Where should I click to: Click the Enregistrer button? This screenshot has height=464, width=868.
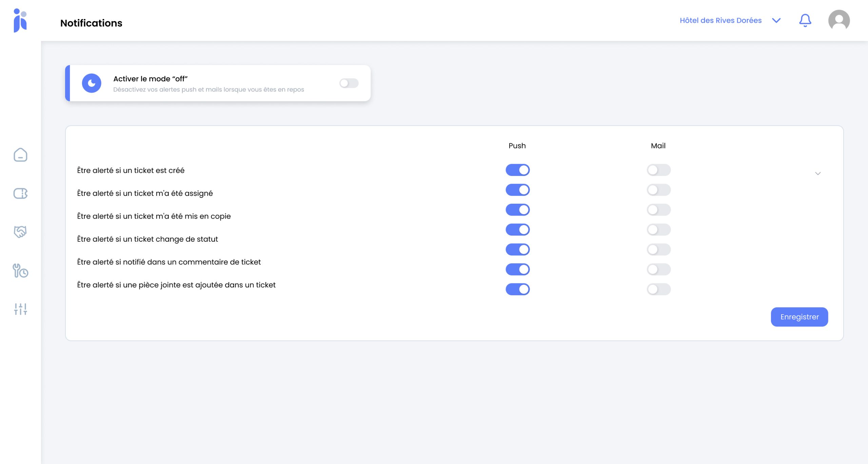click(799, 317)
